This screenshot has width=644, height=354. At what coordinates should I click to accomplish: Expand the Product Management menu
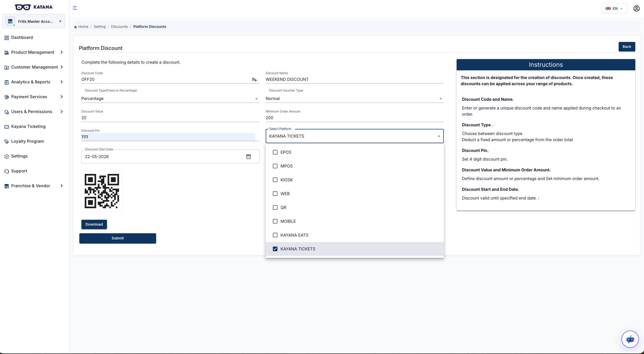[34, 52]
